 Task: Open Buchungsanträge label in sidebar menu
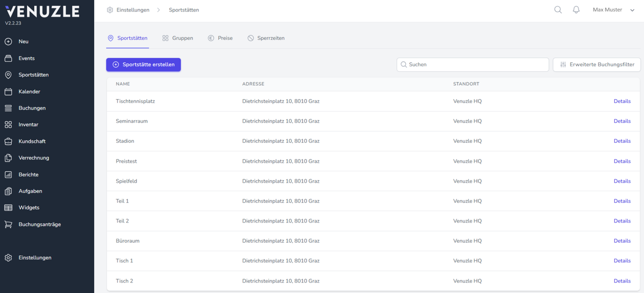40,224
